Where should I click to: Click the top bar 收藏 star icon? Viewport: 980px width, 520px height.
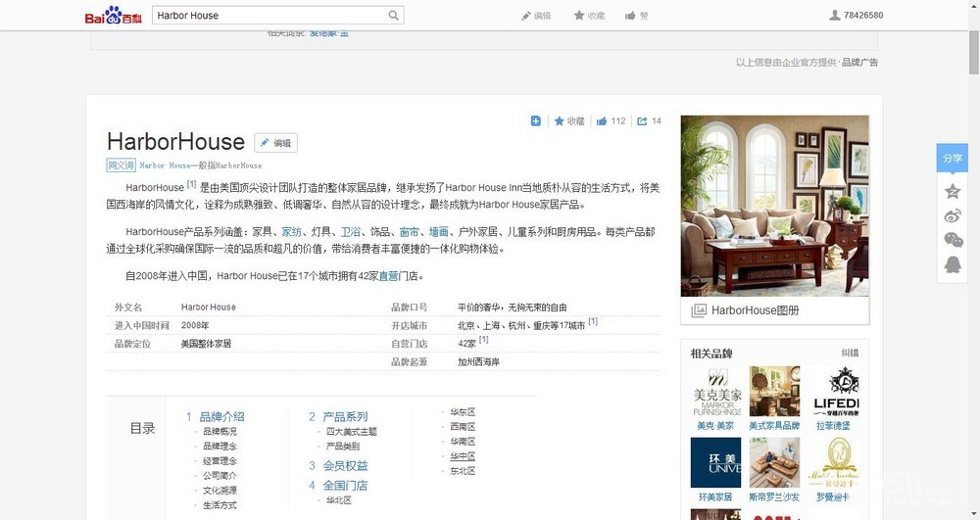coord(579,15)
